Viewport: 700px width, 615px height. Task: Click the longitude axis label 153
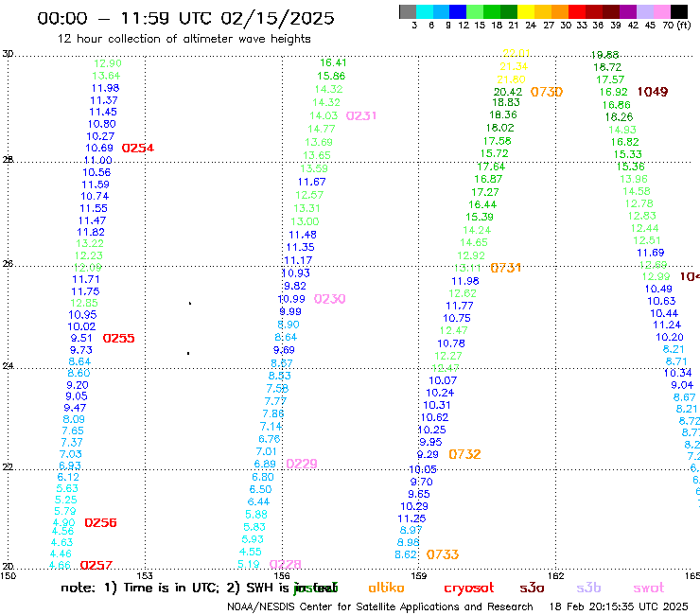[145, 575]
